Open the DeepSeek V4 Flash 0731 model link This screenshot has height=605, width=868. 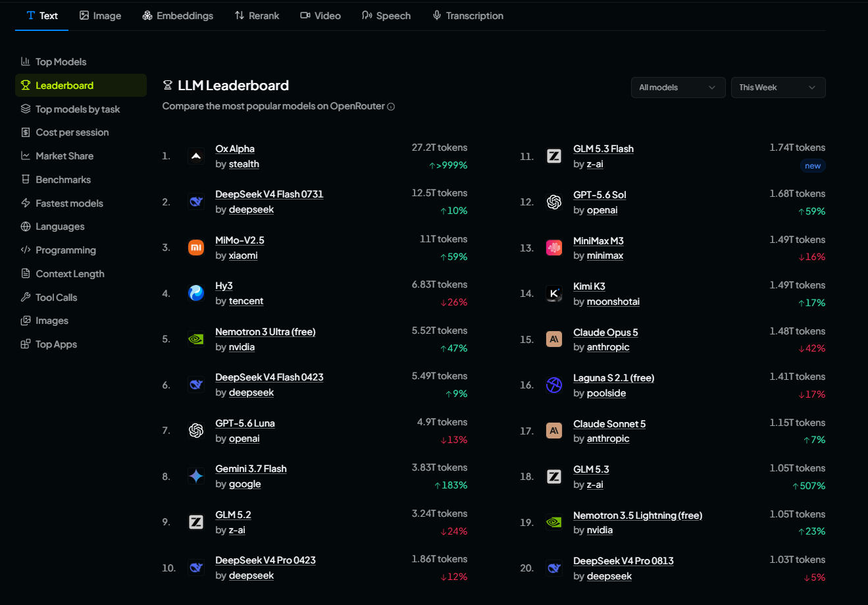(x=269, y=194)
